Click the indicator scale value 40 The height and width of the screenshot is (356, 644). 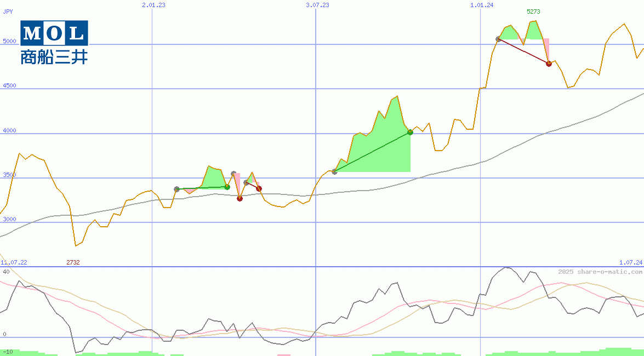coord(6,272)
